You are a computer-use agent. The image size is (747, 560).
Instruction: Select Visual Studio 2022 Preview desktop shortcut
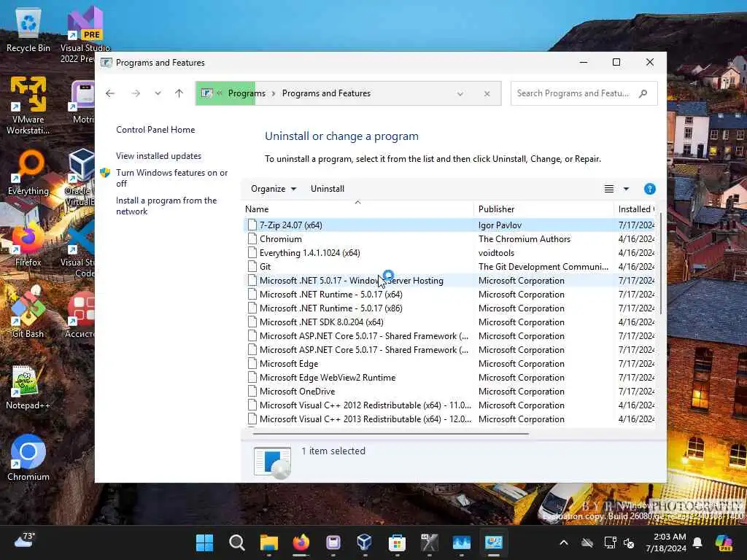point(85,34)
